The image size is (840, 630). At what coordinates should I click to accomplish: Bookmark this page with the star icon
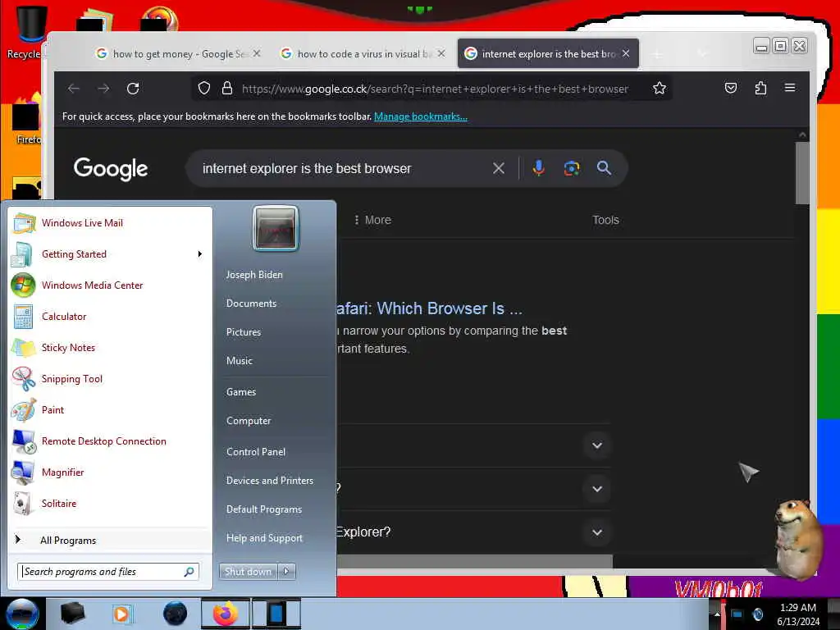[x=660, y=89]
